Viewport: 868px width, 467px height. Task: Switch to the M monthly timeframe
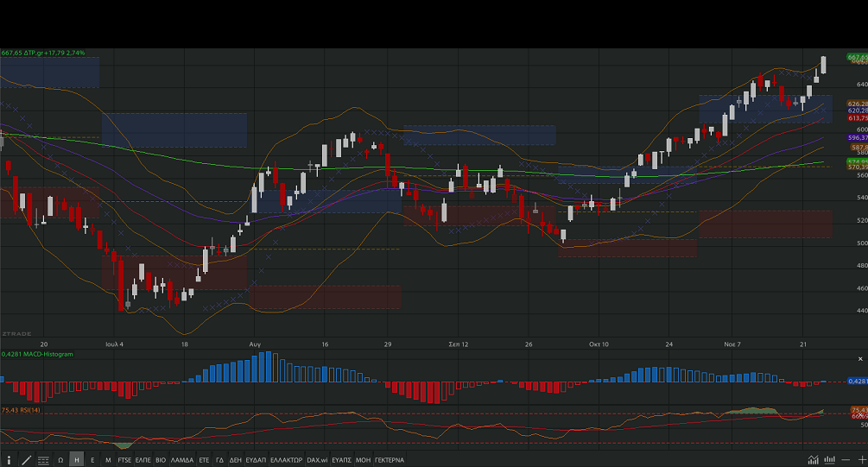tap(108, 460)
